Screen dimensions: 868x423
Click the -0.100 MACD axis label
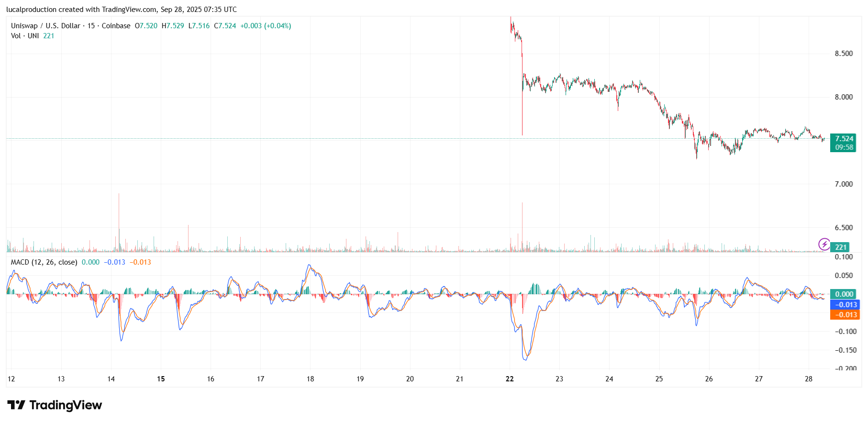coord(846,332)
